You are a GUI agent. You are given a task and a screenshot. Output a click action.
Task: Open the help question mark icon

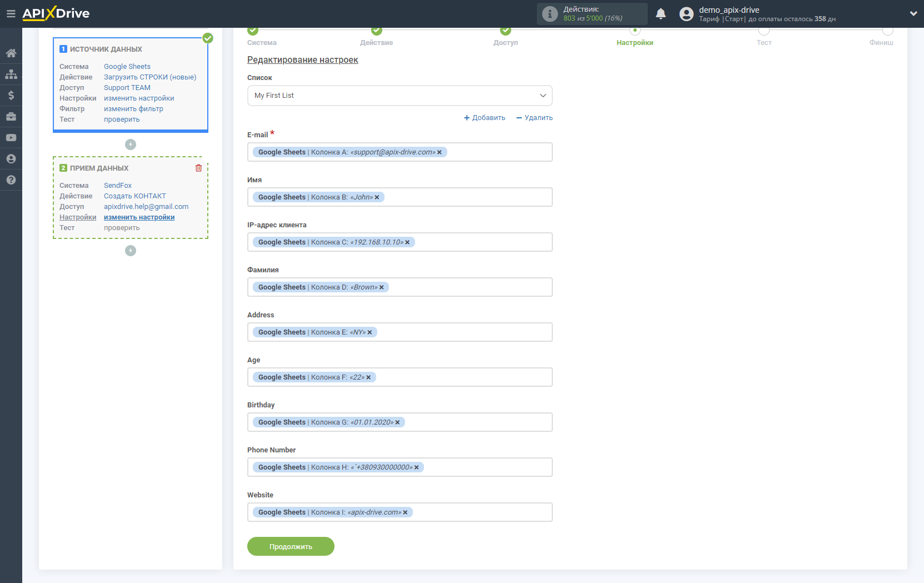tap(11, 180)
